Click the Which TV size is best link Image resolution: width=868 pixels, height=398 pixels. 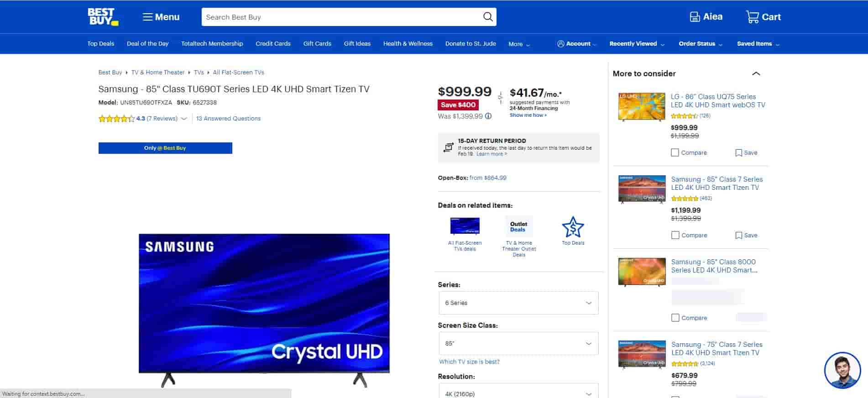(469, 361)
